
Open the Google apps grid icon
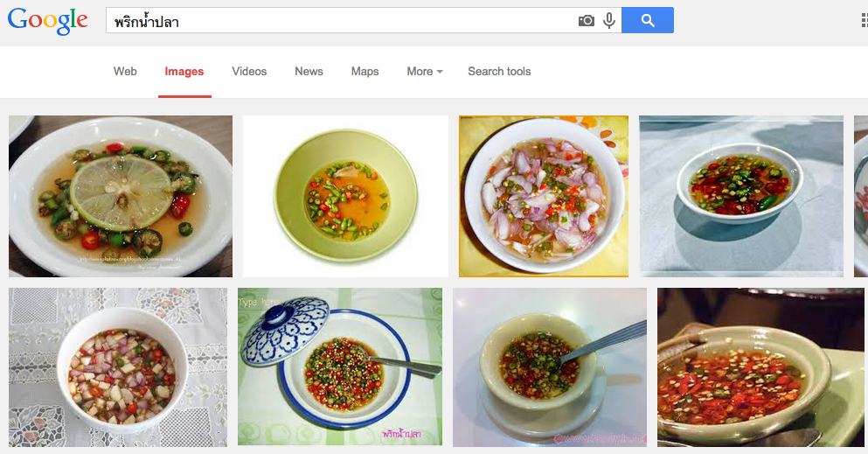pyautogui.click(x=863, y=21)
